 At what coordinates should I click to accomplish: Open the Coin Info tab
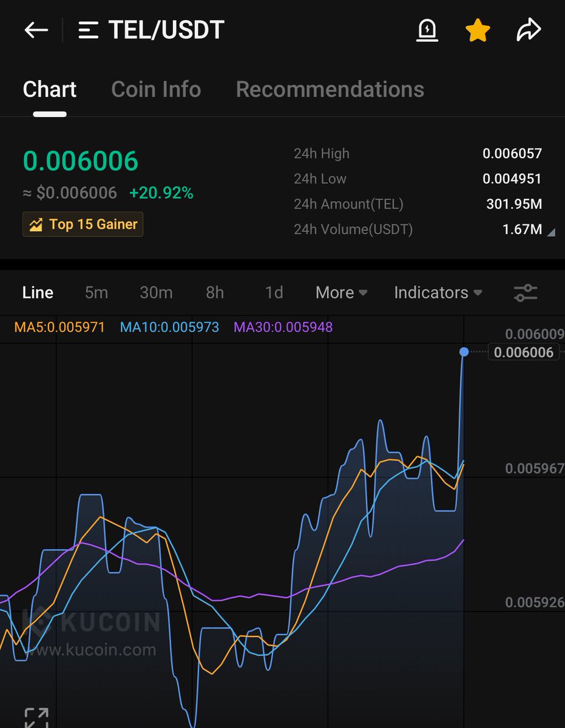point(156,90)
